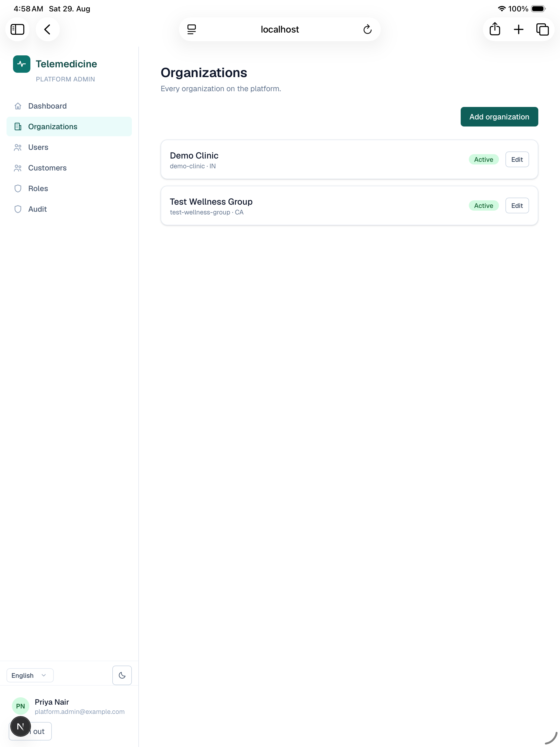Go back with the browser back arrow
560x747 pixels.
pos(47,29)
